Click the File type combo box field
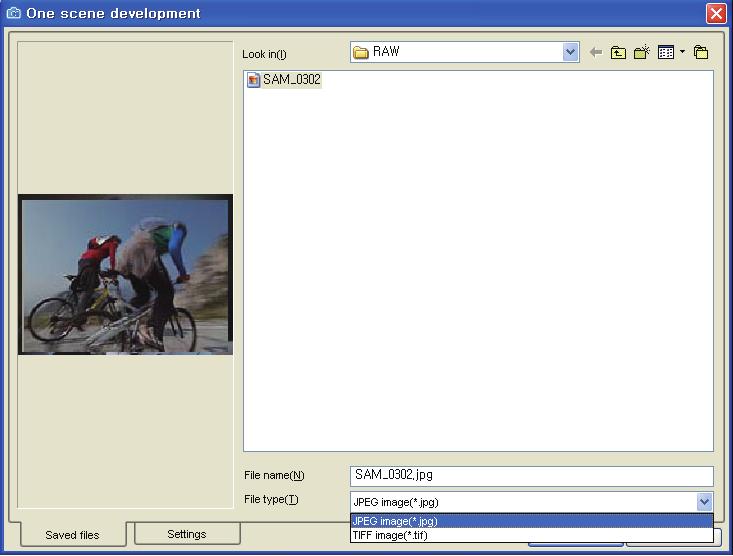Screen dimensions: 733x556 click(x=532, y=502)
